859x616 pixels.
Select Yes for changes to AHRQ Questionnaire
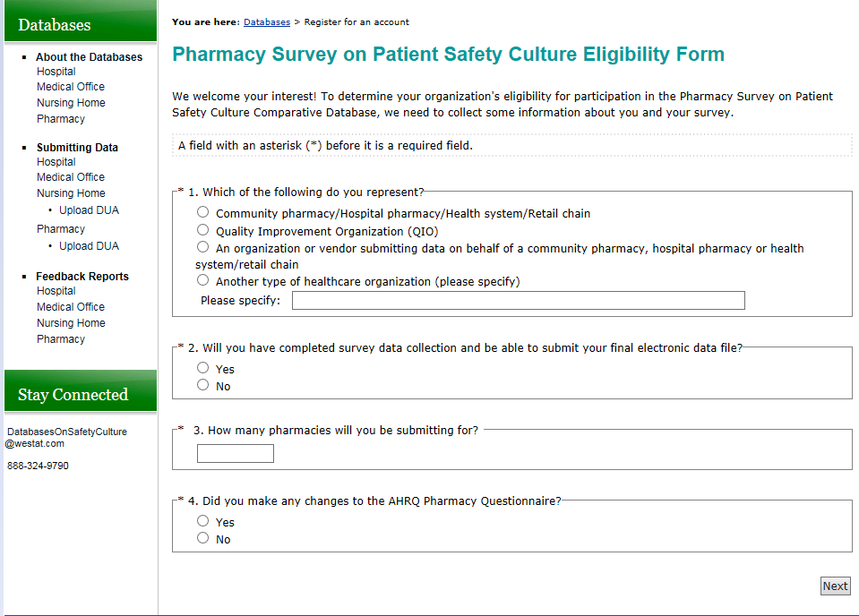(203, 521)
